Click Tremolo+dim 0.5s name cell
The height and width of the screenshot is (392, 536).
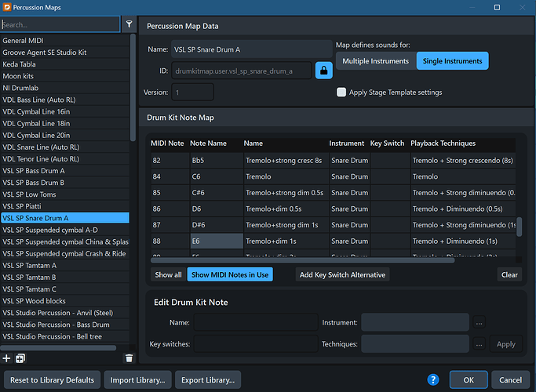(x=286, y=209)
